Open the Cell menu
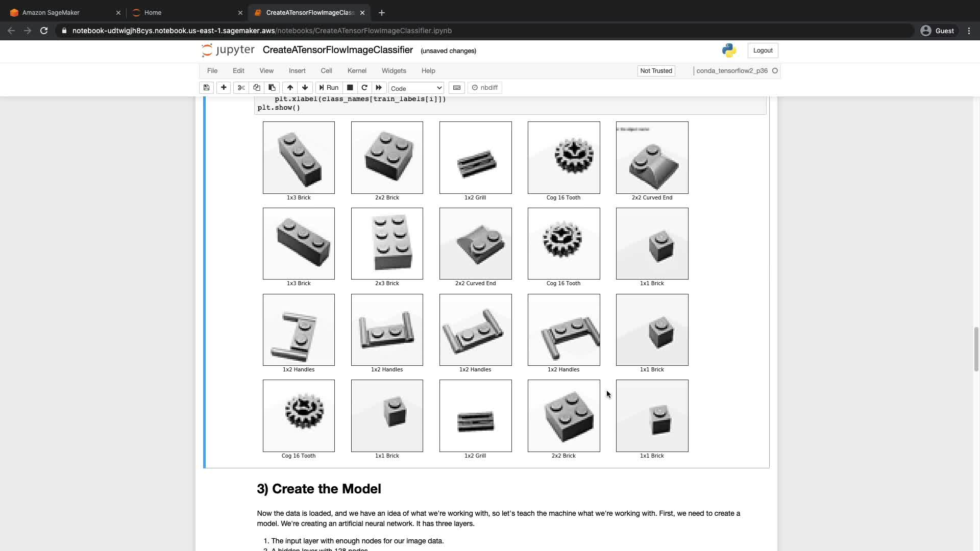 [x=326, y=71]
